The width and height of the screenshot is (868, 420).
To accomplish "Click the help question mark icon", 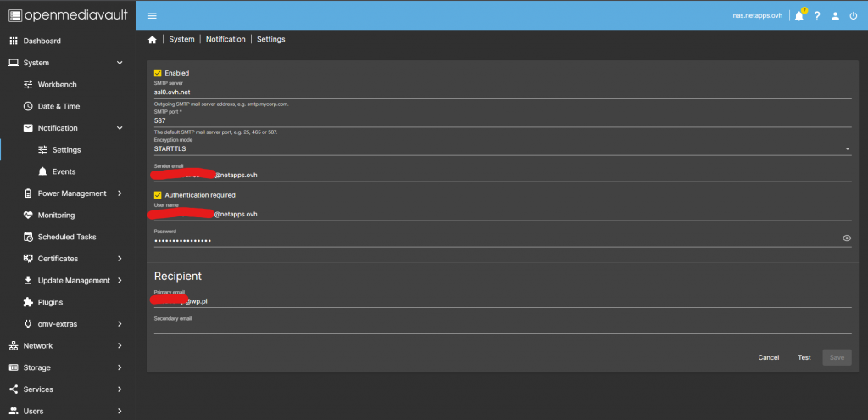I will [x=817, y=15].
